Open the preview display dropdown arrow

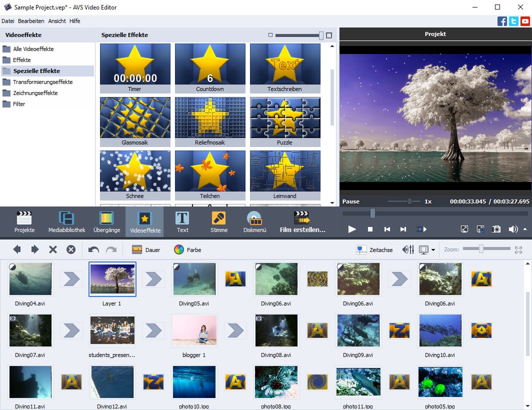pos(433,250)
